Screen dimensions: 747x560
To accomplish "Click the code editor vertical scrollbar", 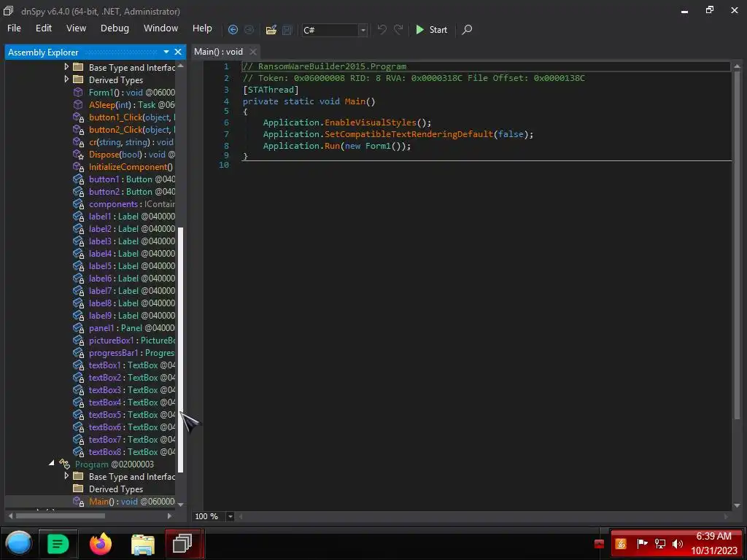I will (x=737, y=246).
